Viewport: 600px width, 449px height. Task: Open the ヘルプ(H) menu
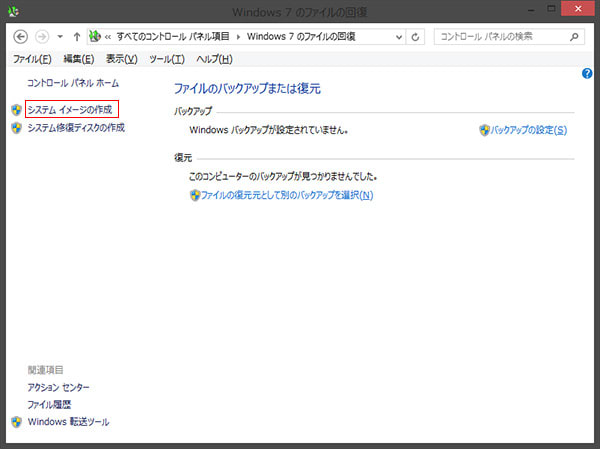(x=214, y=59)
